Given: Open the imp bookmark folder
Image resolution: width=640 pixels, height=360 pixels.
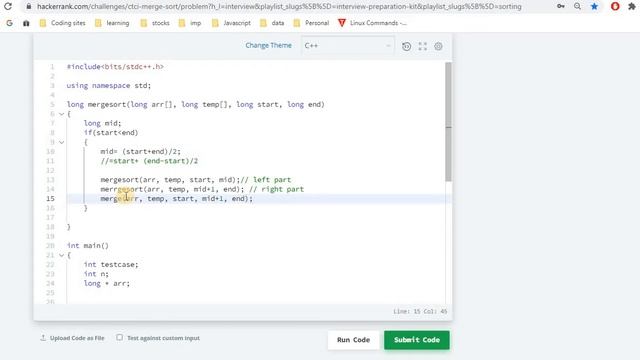Looking at the screenshot, I should pos(190,23).
